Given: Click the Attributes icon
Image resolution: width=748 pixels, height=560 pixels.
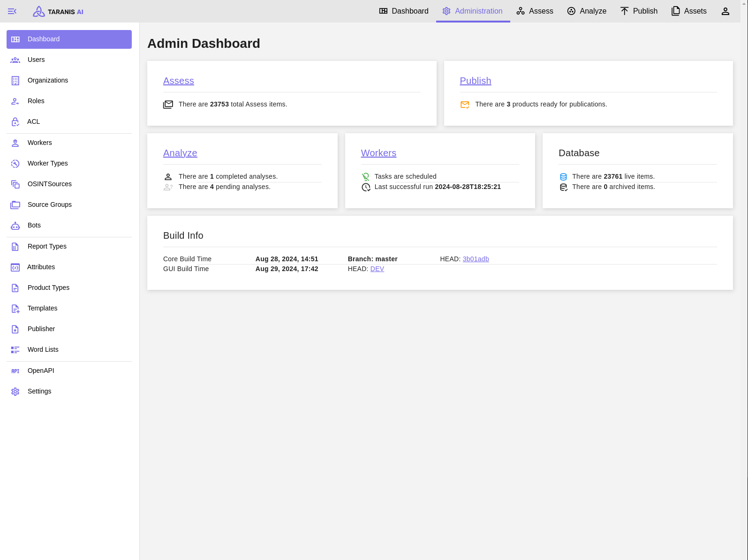Looking at the screenshot, I should [15, 267].
